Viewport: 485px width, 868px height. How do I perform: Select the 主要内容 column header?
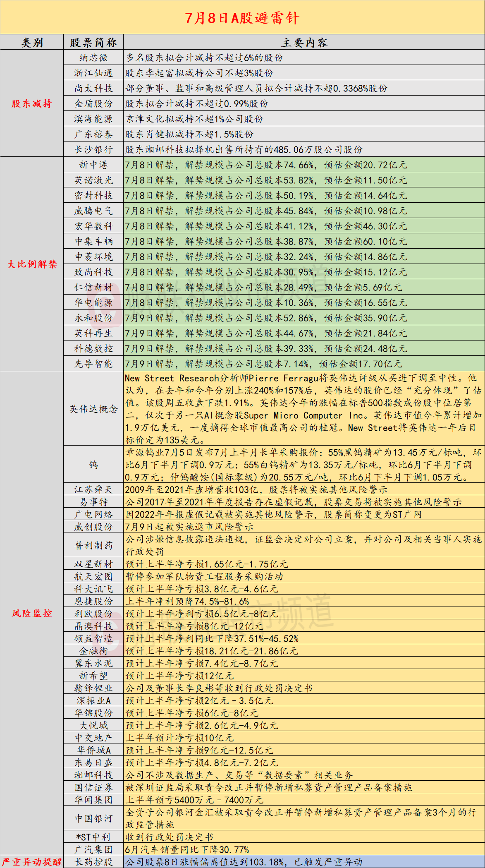click(304, 42)
